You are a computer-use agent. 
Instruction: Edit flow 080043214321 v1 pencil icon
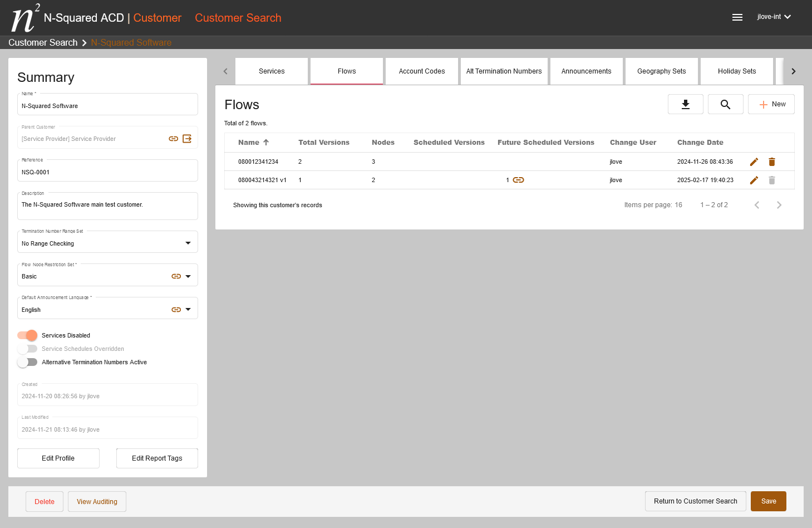tap(754, 180)
